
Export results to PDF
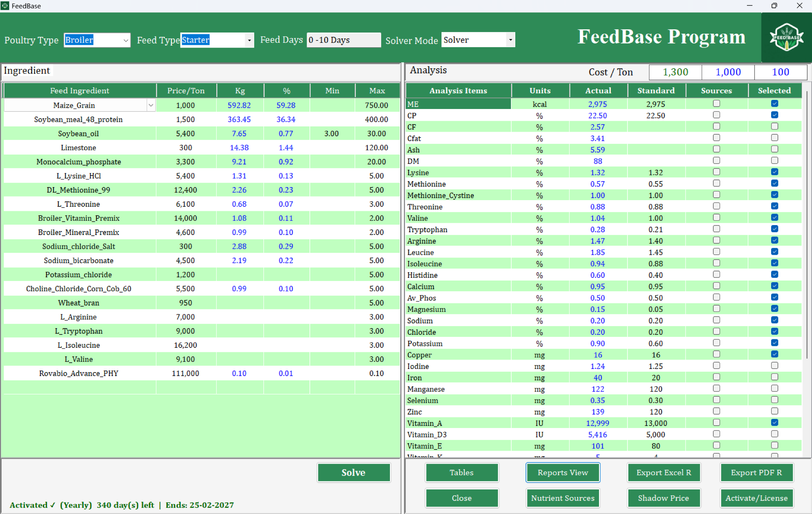click(756, 472)
